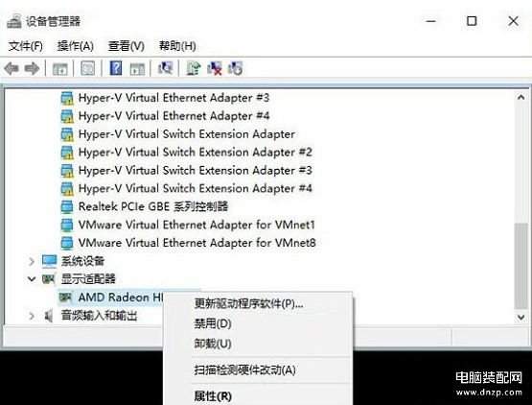
Task: Click the show/hide console tree icon
Action: coord(60,69)
